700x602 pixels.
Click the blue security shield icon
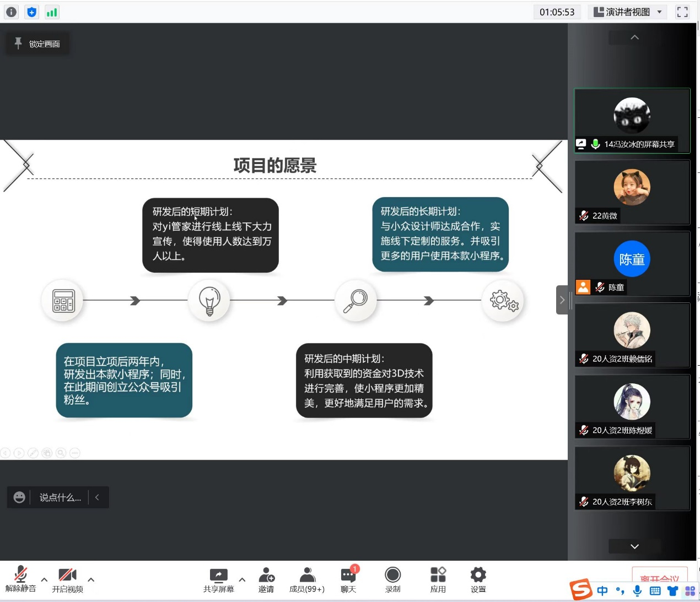pyautogui.click(x=32, y=12)
